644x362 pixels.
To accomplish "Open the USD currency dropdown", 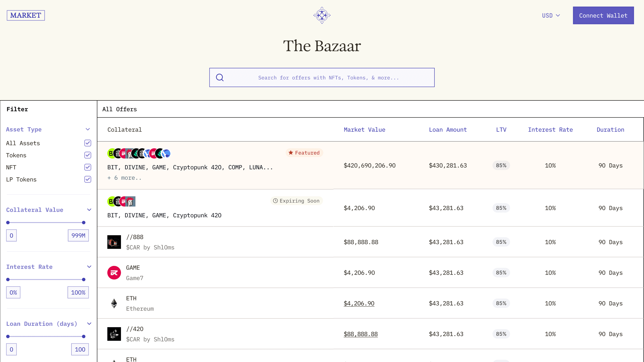I will 551,15.
